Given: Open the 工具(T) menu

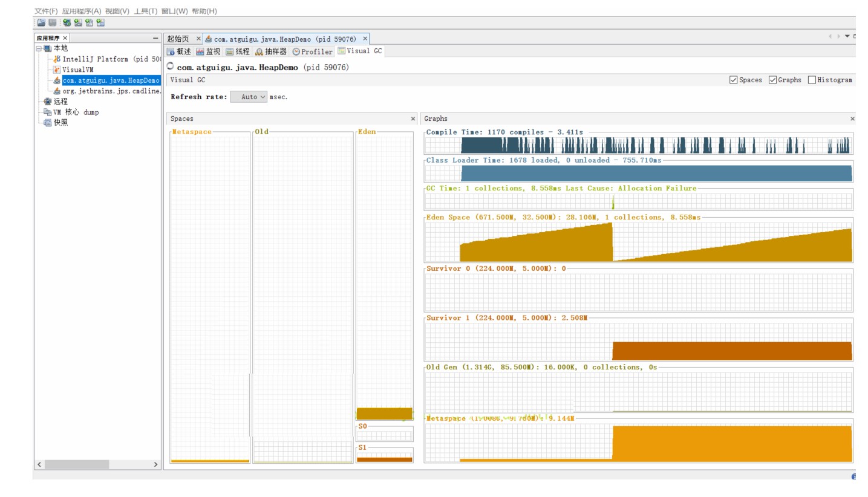Looking at the screenshot, I should pyautogui.click(x=145, y=11).
